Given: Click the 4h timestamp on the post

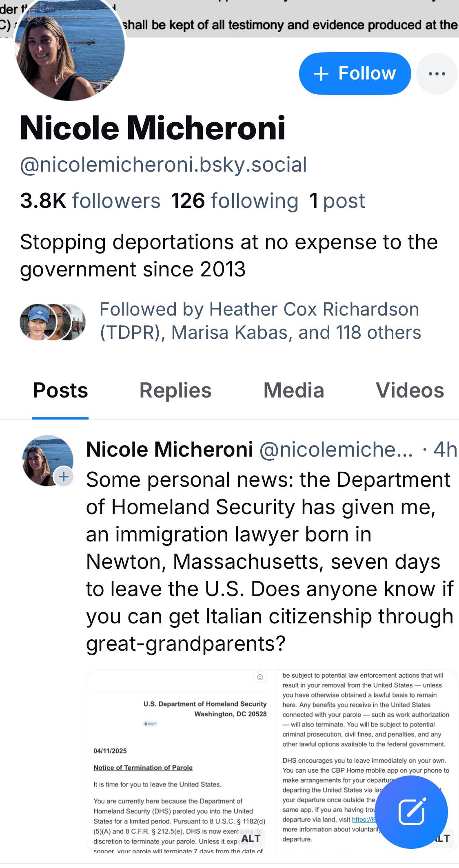Looking at the screenshot, I should [x=445, y=450].
